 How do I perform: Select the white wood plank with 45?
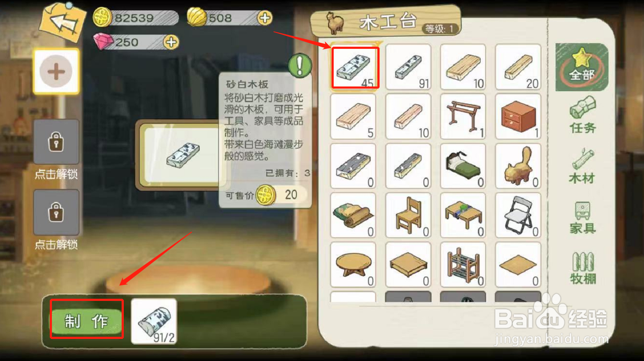pyautogui.click(x=355, y=67)
